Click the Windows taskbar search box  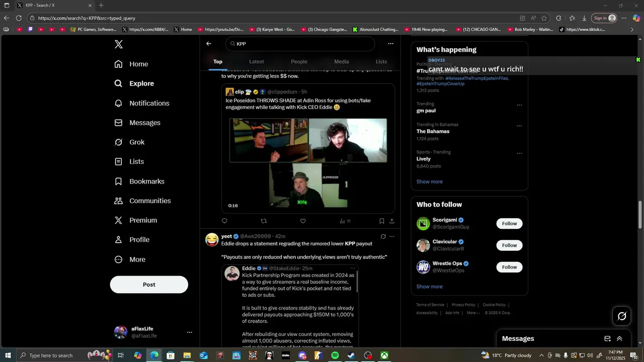65,355
